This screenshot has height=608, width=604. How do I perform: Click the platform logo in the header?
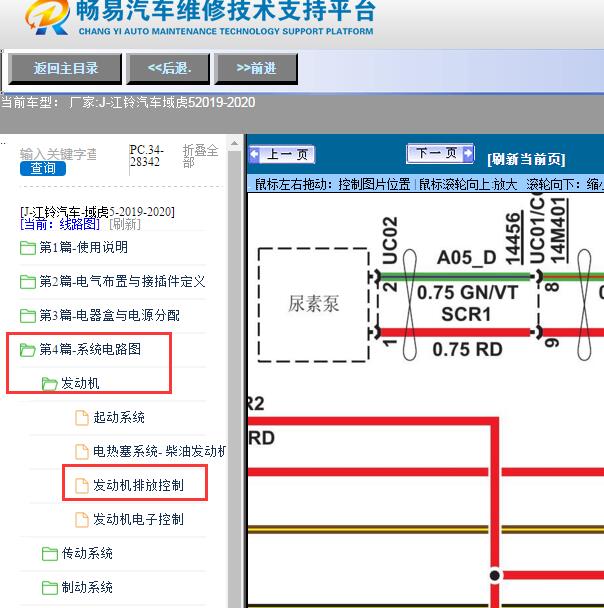tap(47, 18)
